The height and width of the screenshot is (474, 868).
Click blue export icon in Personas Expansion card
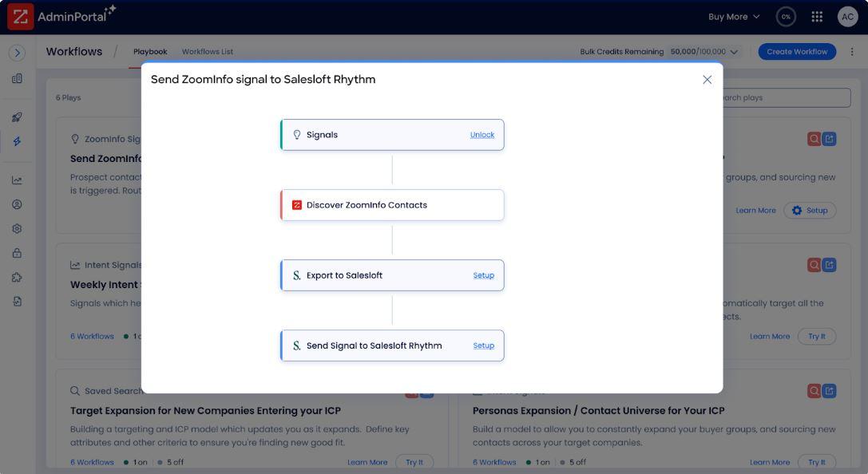click(829, 391)
